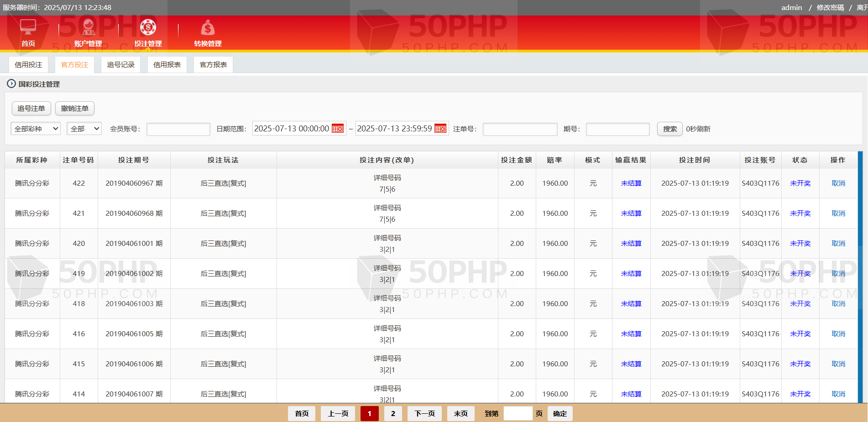Viewport: 868px width, 422px height.
Task: Click the 追号注单 button
Action: (x=31, y=109)
